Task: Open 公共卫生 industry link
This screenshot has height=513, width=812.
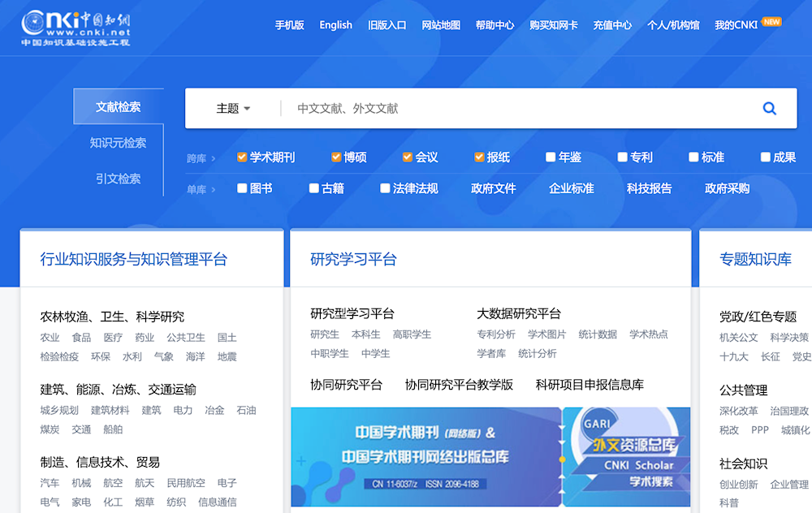Action: [x=186, y=338]
